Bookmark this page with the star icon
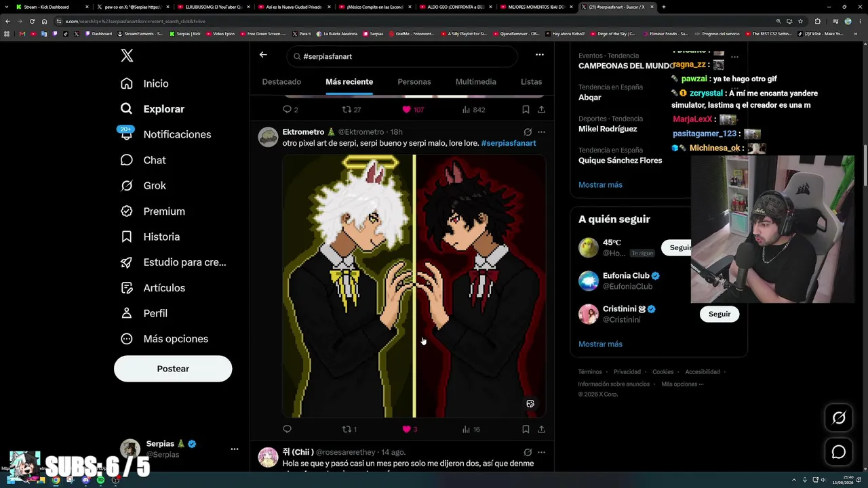The width and height of the screenshot is (868, 488). [800, 21]
